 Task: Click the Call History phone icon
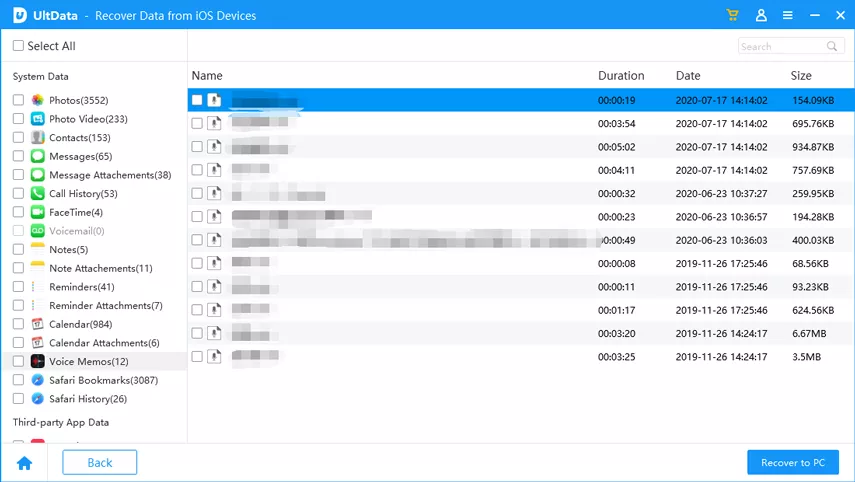tap(38, 193)
